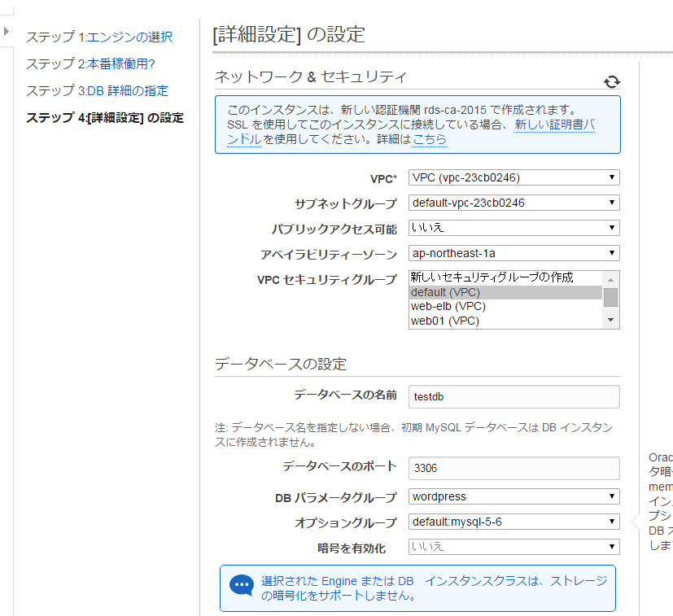673x616 pixels.
Task: Open the アベイラビリティーゾーン dropdown
Action: (x=513, y=253)
